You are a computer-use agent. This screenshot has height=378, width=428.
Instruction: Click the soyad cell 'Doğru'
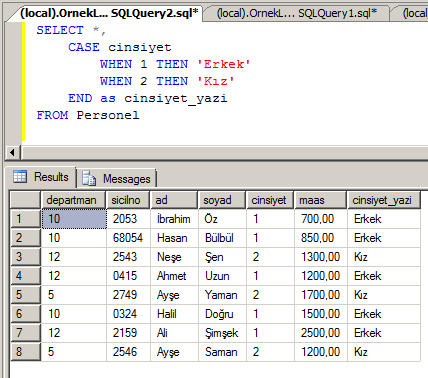tap(222, 314)
